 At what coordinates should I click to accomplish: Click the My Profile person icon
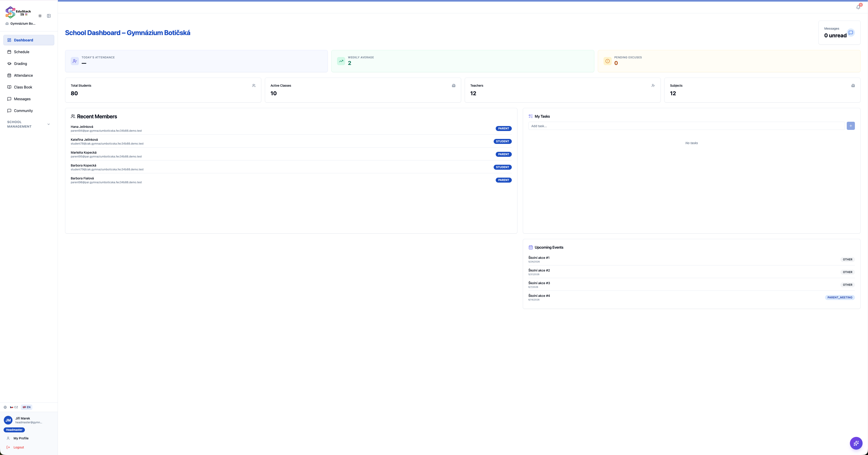point(8,438)
